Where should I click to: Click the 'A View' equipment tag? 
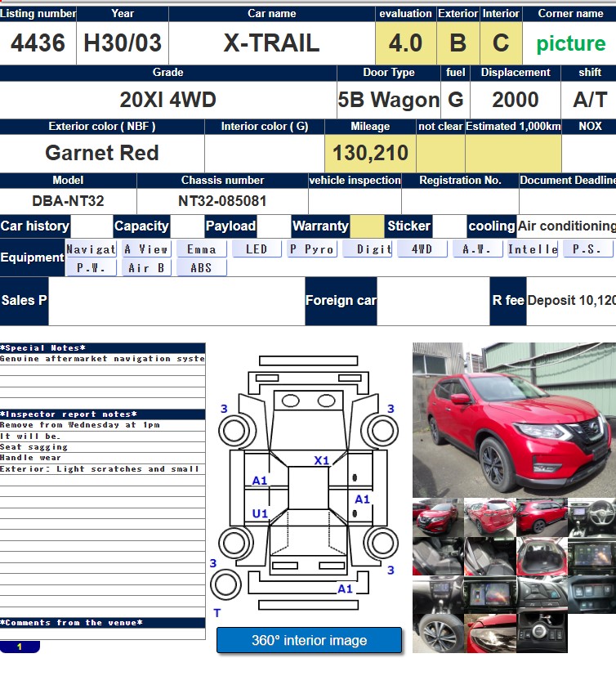pos(146,249)
